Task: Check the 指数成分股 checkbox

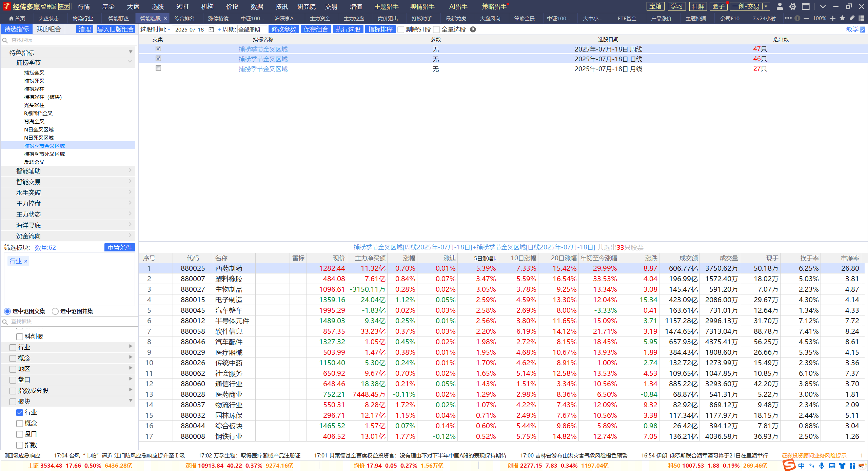Action: tap(13, 391)
